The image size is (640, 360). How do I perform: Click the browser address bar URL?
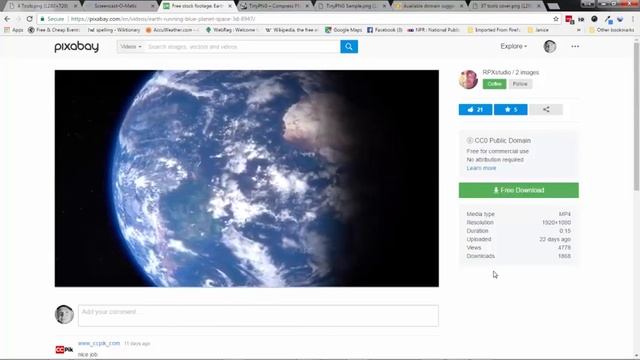coord(163,19)
